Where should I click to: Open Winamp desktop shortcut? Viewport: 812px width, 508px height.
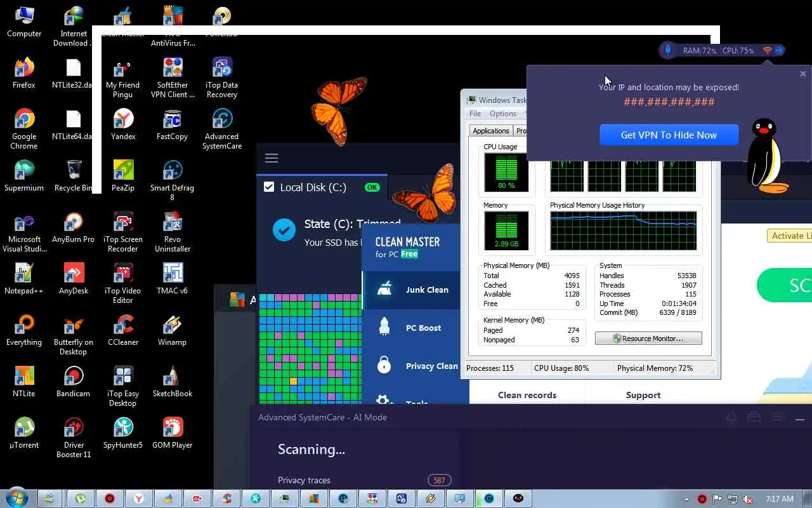click(x=173, y=331)
